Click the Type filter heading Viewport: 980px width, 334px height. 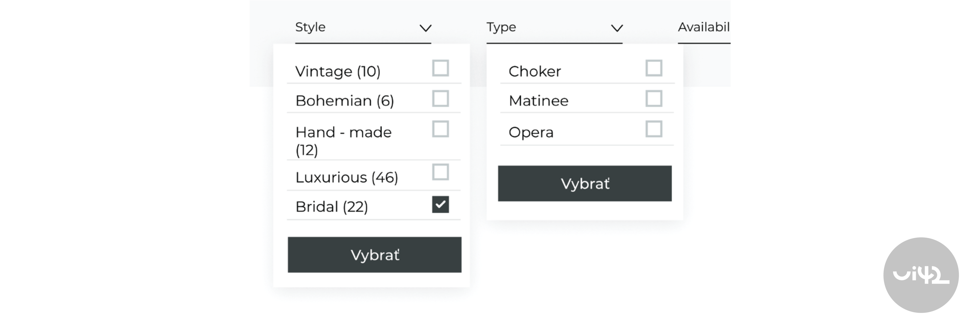coord(501,27)
